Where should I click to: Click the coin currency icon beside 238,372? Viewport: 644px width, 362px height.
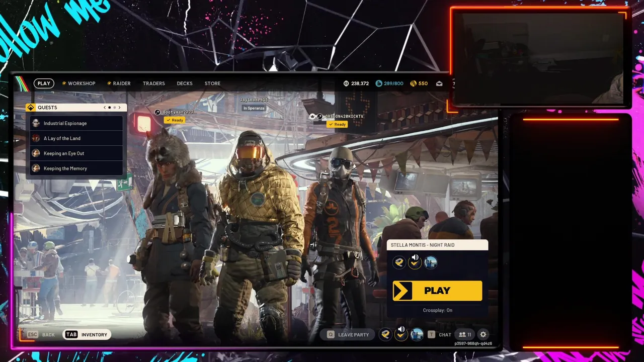[x=346, y=83]
